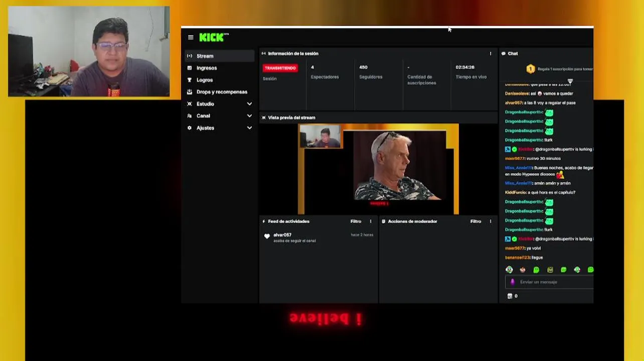The image size is (644, 361).
Task: Click the Stream broadcast icon in sidebar
Action: pos(190,56)
